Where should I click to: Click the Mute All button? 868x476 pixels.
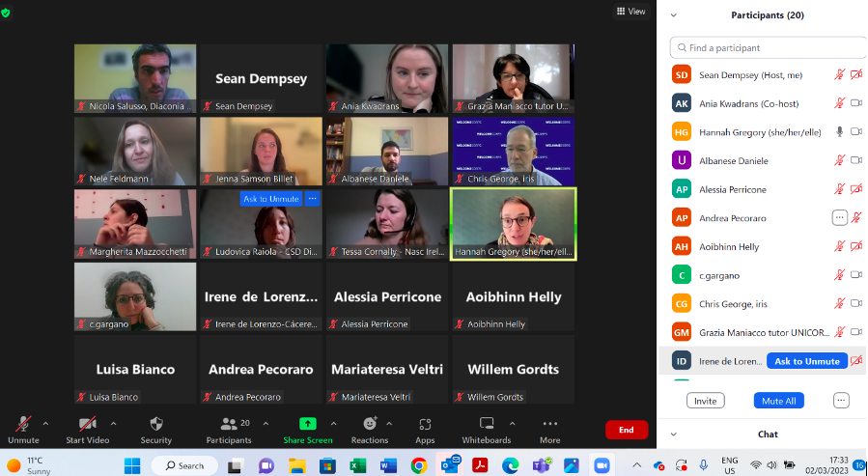[x=778, y=401]
